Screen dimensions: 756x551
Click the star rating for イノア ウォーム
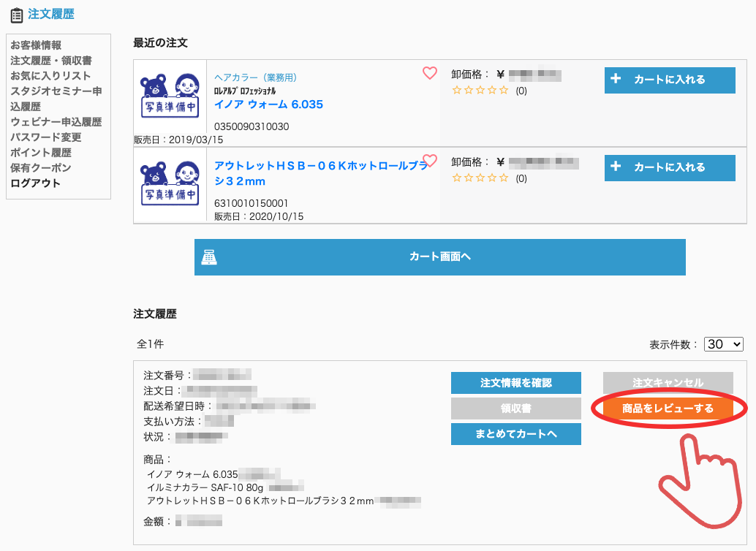(x=480, y=91)
